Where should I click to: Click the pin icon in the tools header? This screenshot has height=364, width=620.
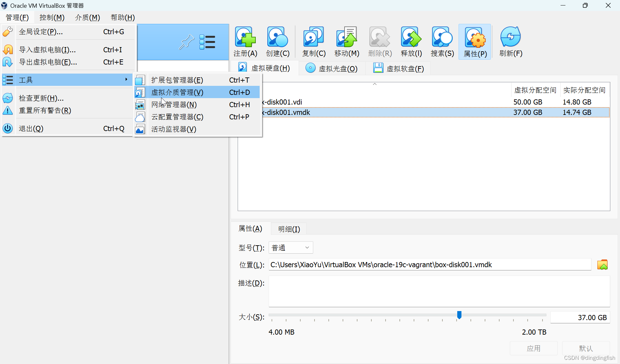tap(187, 42)
